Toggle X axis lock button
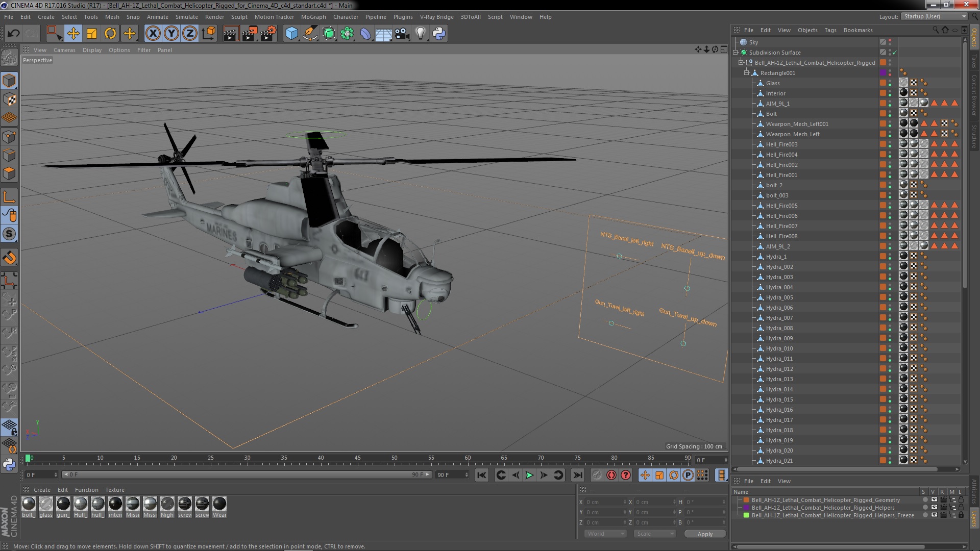The height and width of the screenshot is (551, 980). pos(153,34)
